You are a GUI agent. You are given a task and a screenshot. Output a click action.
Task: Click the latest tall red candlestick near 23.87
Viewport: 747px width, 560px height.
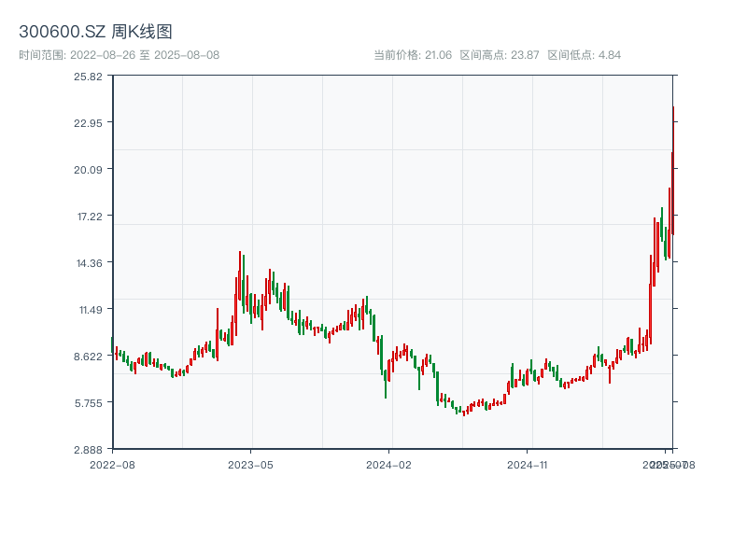tap(673, 170)
